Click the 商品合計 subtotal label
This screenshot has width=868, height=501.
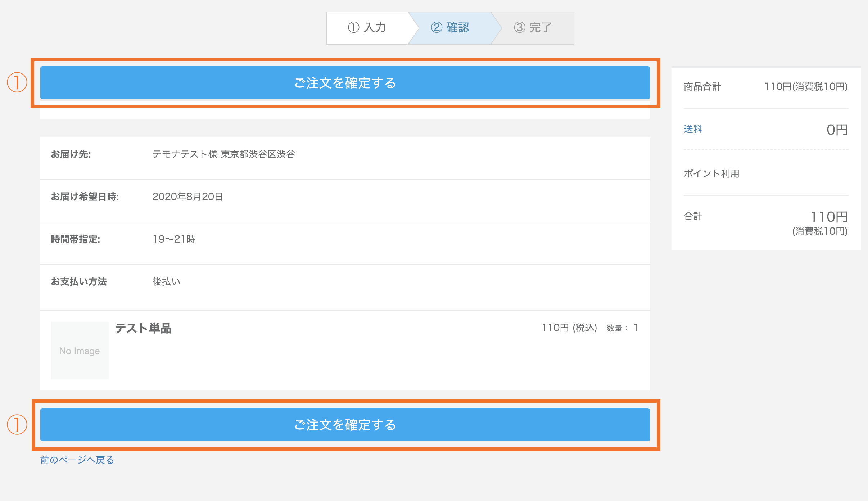click(x=702, y=87)
